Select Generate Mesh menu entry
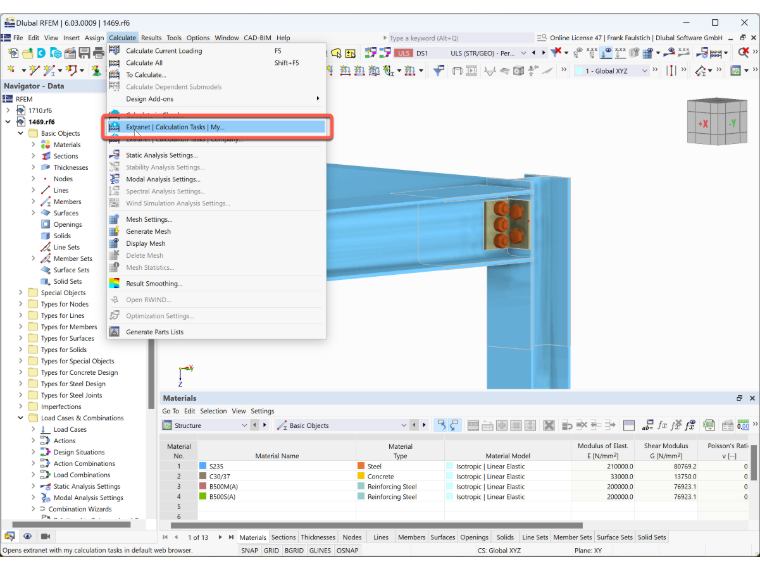This screenshot has height=570, width=760. pos(216,232)
